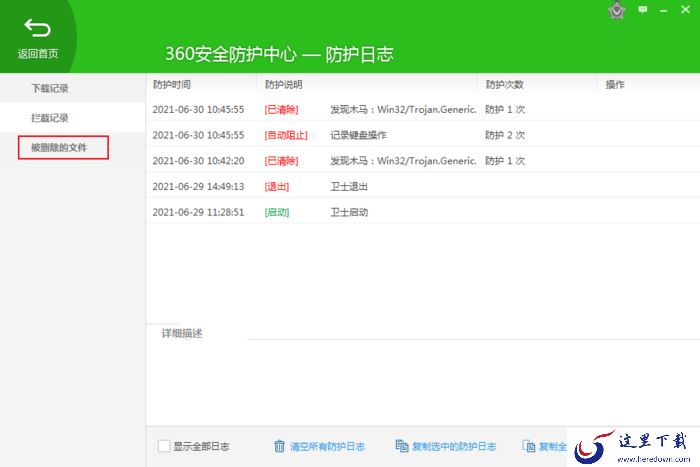The image size is (700, 467).
Task: Open the 下载记录 sidebar tab
Action: (x=72, y=88)
